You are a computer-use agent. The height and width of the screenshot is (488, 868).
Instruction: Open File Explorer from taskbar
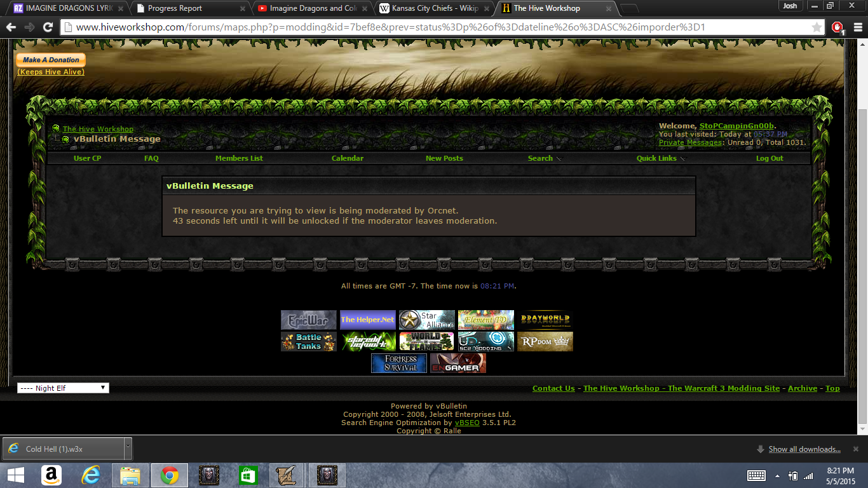[130, 475]
